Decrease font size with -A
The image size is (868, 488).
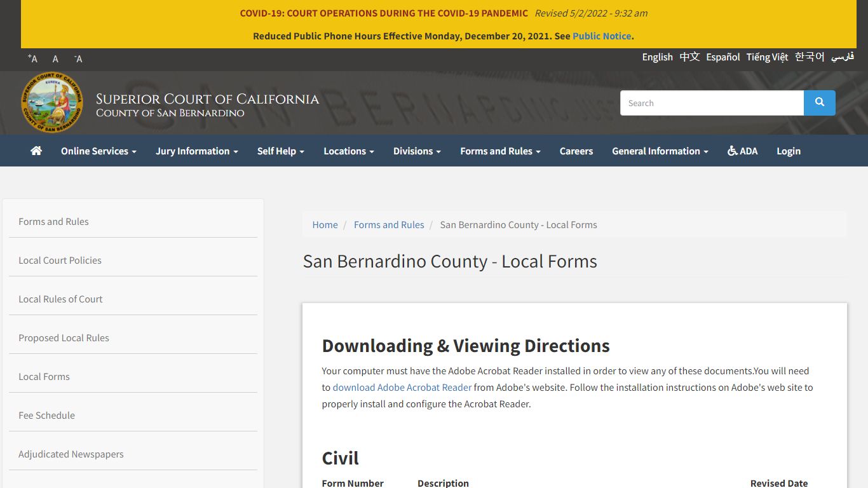(x=78, y=58)
